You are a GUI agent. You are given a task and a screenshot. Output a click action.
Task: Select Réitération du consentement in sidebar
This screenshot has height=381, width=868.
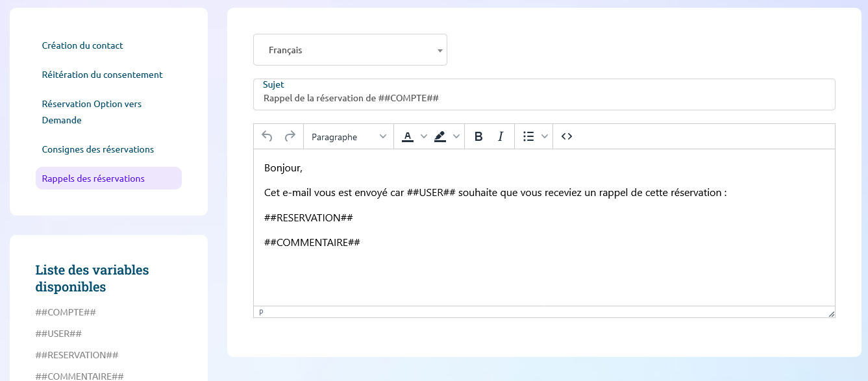(x=102, y=75)
